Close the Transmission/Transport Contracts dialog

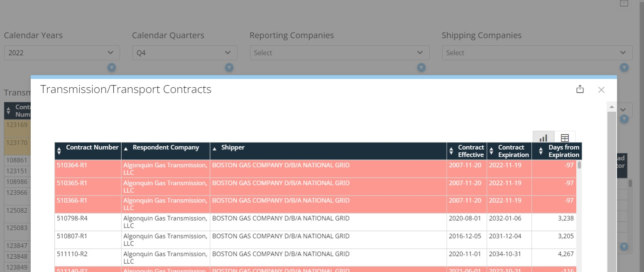601,90
